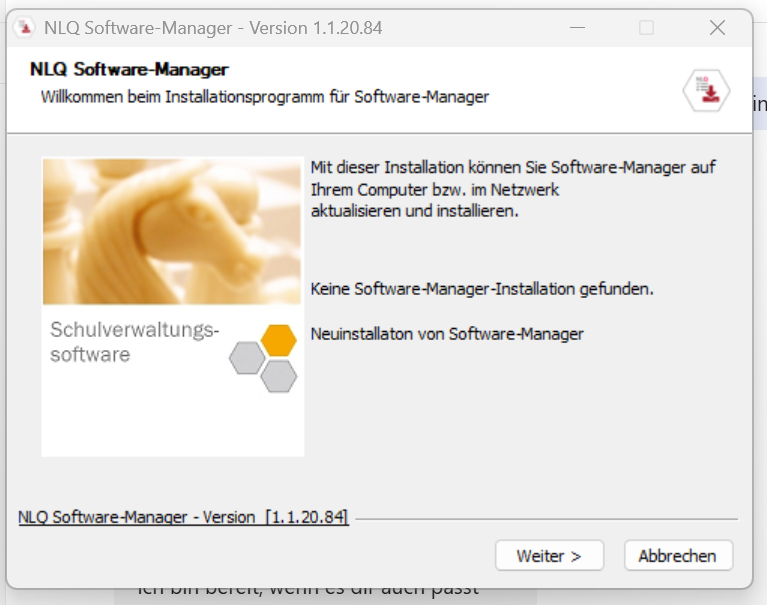The width and height of the screenshot is (767, 605).
Task: Click the grayed-out maximize window button
Action: point(646,28)
